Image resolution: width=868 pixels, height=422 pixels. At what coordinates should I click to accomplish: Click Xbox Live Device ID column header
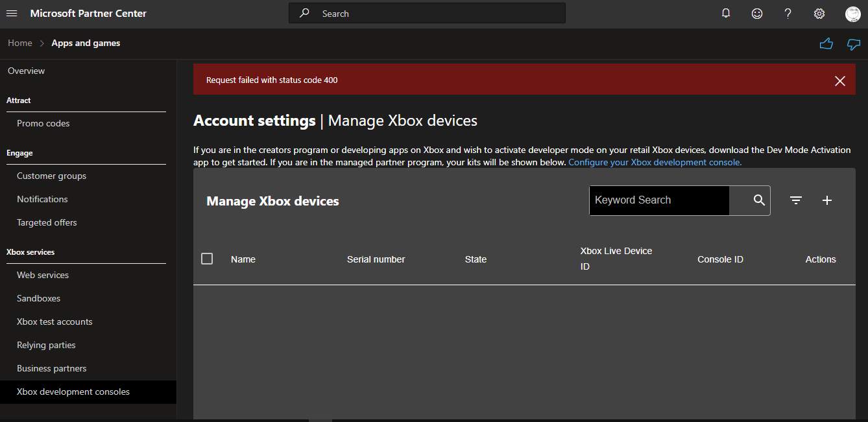616,259
